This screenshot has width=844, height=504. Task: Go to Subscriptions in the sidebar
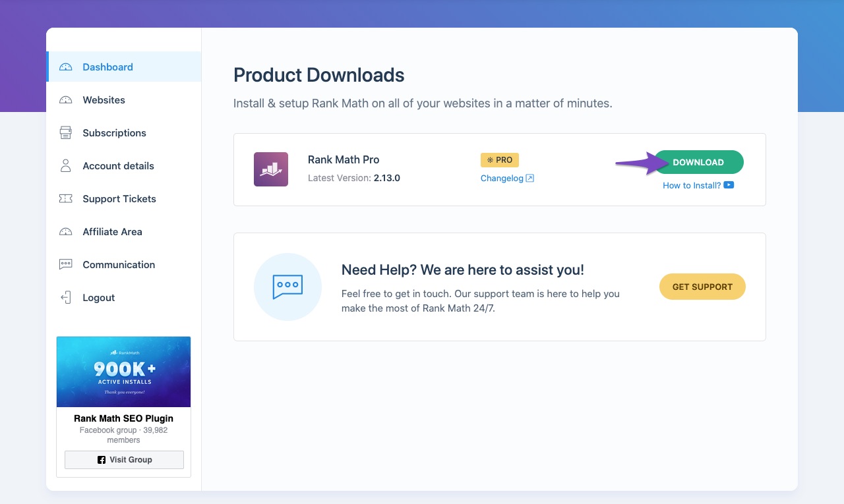click(114, 133)
